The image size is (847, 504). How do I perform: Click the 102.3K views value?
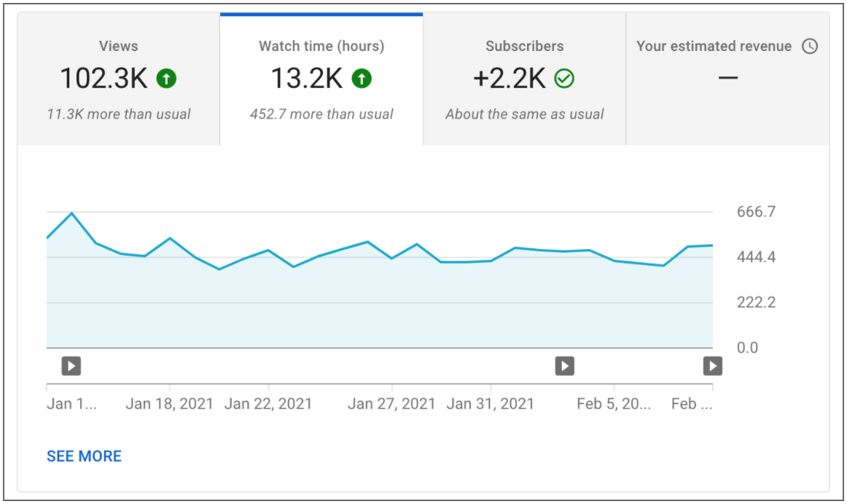[x=104, y=79]
